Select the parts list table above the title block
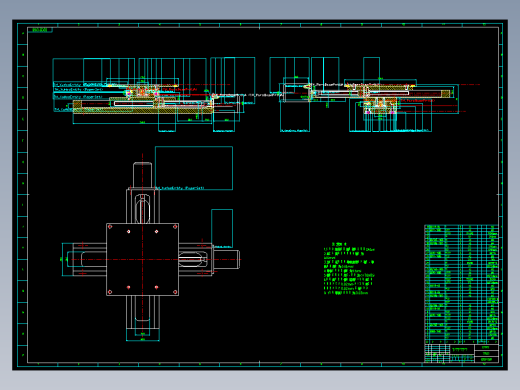This screenshot has width=520, height=390. (461, 284)
